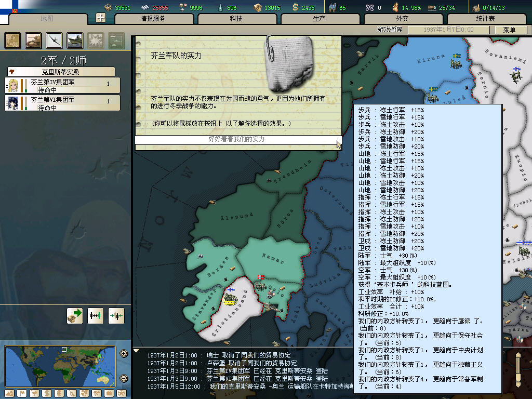Select the land units tank icon
Viewport: 532px width, 399px height.
click(x=34, y=40)
